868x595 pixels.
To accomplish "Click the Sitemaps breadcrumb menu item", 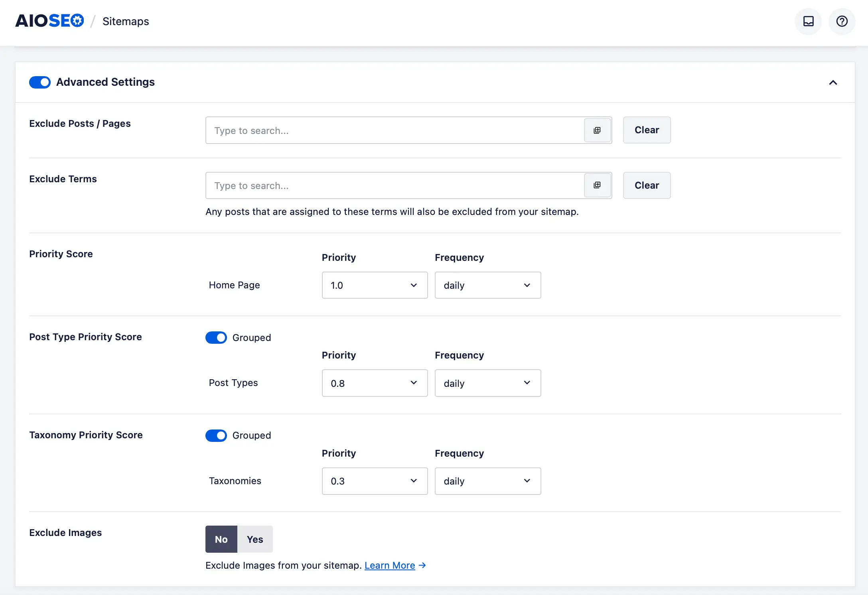I will coord(126,20).
